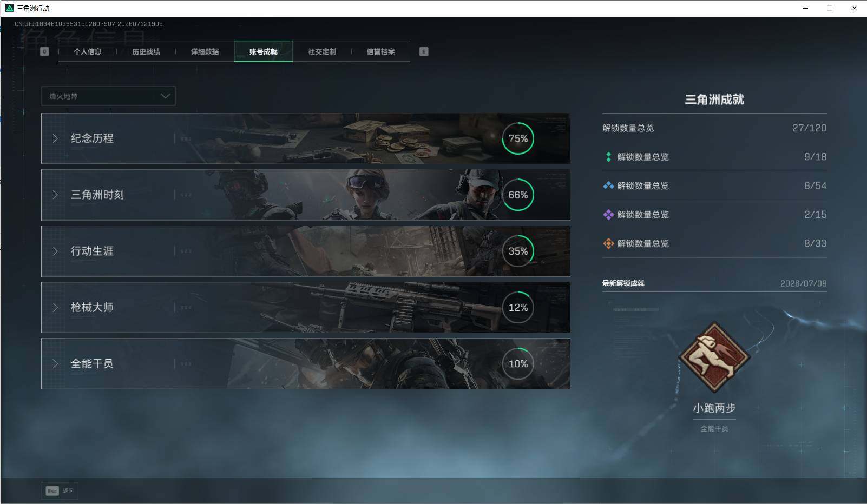Open the 小跑两步 achievement badge
Screen dimensions: 867x504
(714, 357)
